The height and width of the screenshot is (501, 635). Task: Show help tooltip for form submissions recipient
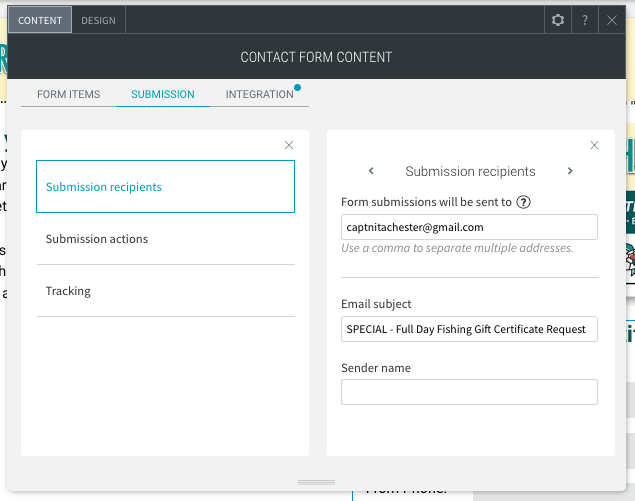tap(523, 202)
